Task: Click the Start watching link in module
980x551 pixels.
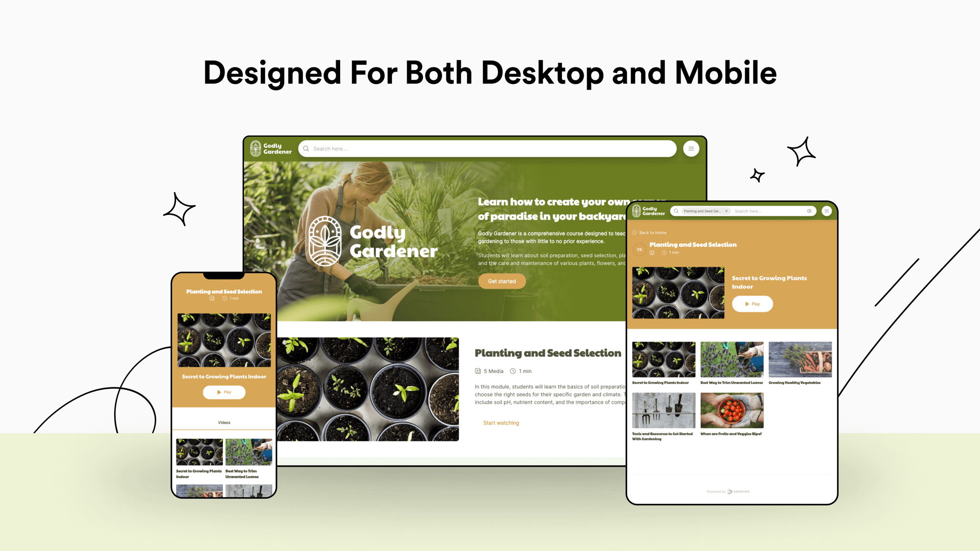Action: (x=501, y=423)
